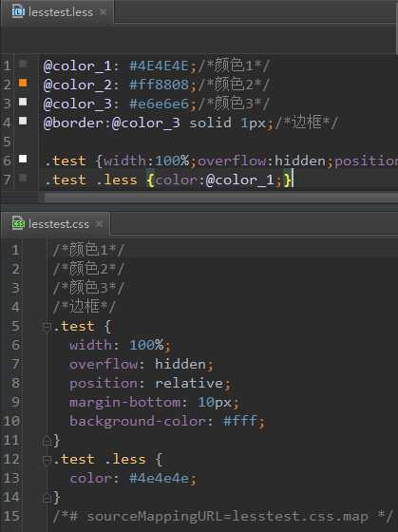Image resolution: width=398 pixels, height=532 pixels.
Task: Click the /*颜色2*/ comment on css line 2
Action: [88, 269]
